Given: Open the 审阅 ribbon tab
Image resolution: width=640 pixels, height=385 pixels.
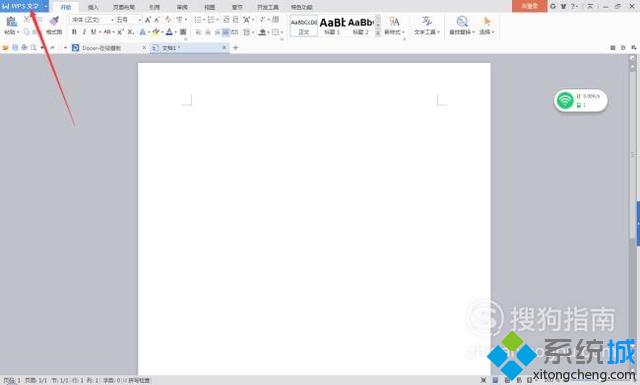Looking at the screenshot, I should tap(182, 7).
